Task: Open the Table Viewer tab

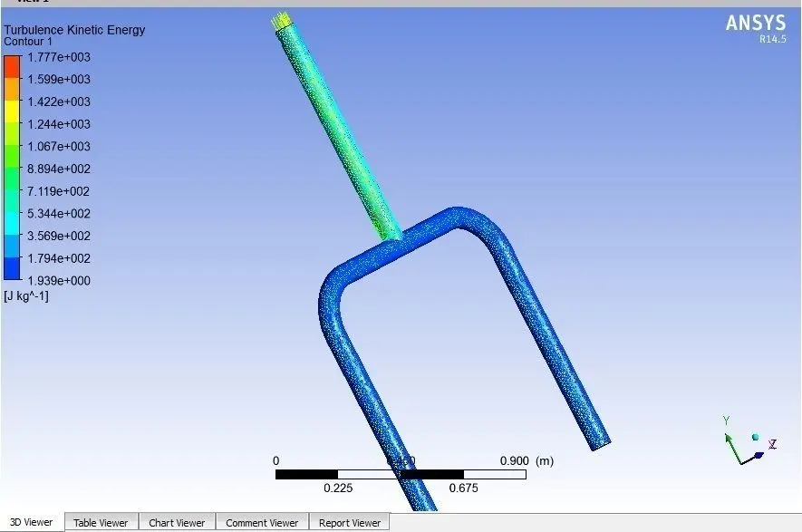Action: click(101, 523)
